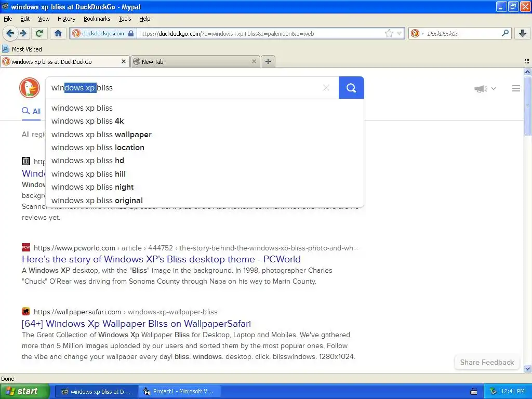Open the Edit menu

click(25, 19)
